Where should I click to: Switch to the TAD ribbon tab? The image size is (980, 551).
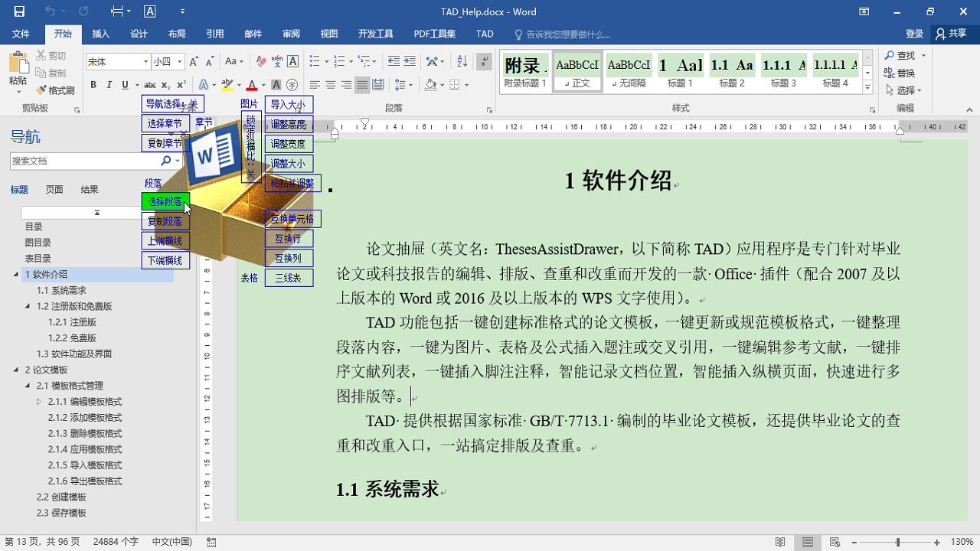[484, 34]
